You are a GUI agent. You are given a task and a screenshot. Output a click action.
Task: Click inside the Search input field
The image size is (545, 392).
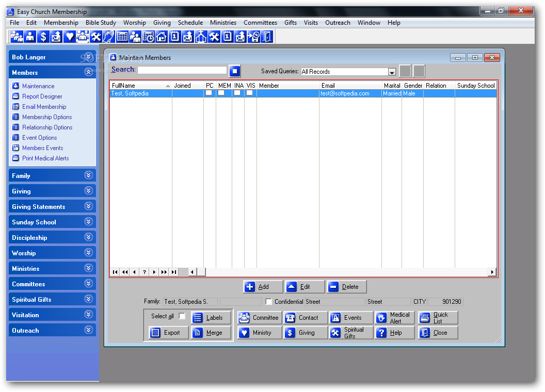(x=183, y=70)
